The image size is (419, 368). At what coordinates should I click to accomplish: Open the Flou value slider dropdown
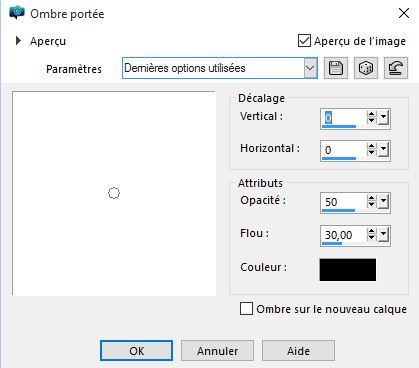(383, 235)
